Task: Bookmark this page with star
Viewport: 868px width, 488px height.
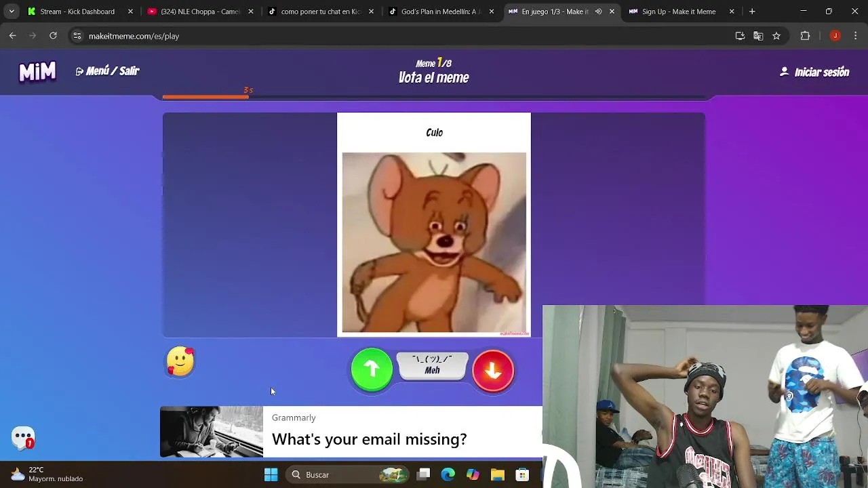Action: (x=776, y=36)
